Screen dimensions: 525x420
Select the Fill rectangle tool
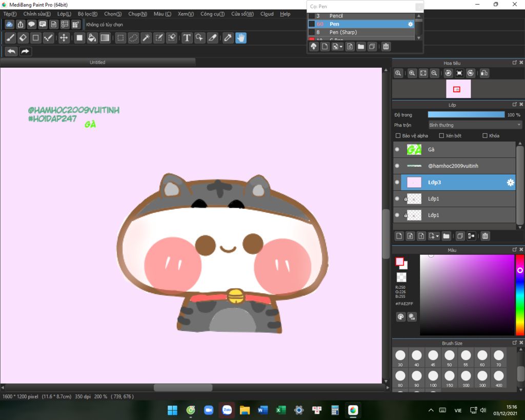[x=79, y=38]
